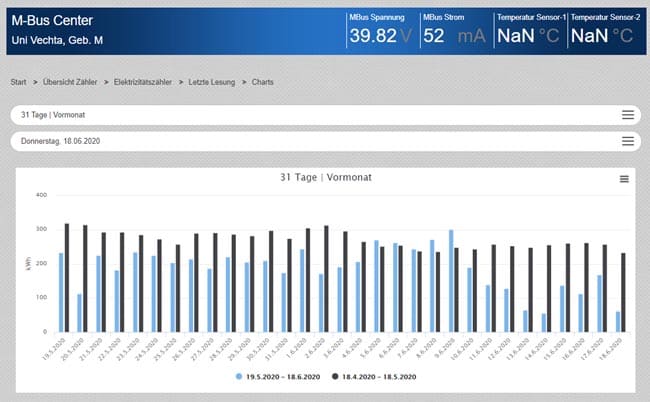This screenshot has height=402, width=650.
Task: Select Temperatur Sensor-1 reading
Action: point(530,35)
